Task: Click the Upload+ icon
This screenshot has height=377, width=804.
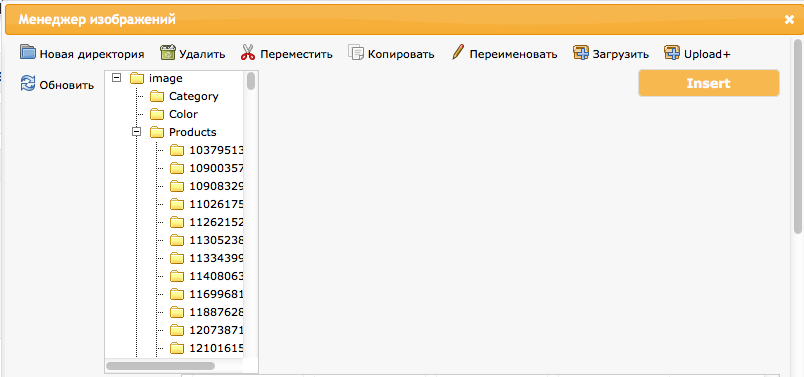Action: coord(672,52)
